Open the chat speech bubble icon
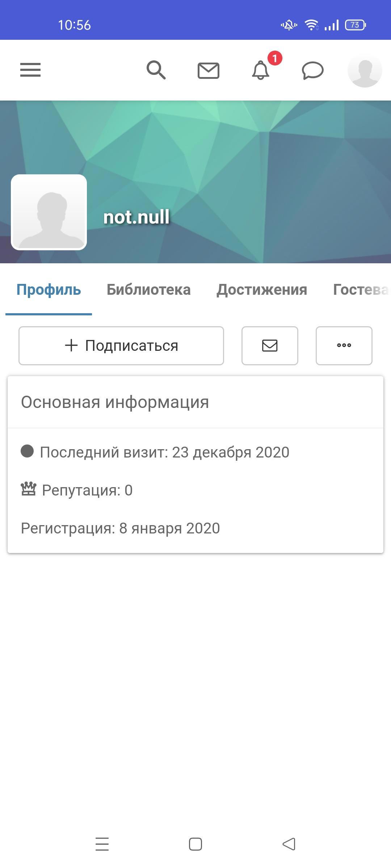This screenshot has width=391, height=868. coord(312,70)
